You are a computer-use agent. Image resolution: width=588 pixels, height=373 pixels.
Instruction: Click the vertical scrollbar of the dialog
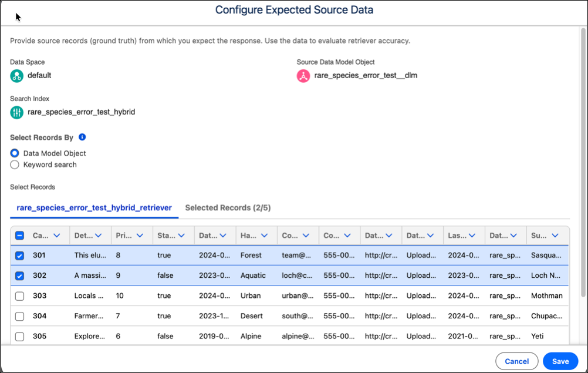[583, 162]
